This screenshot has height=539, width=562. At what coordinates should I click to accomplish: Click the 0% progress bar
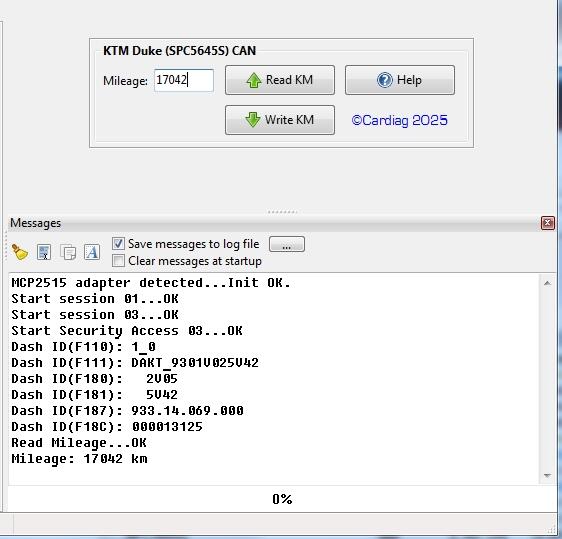coord(282,499)
